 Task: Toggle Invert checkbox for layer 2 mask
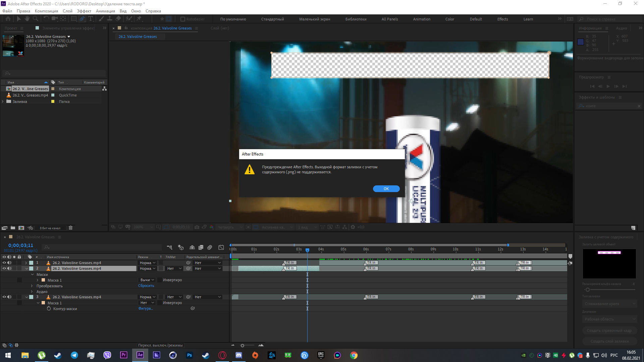coord(160,280)
